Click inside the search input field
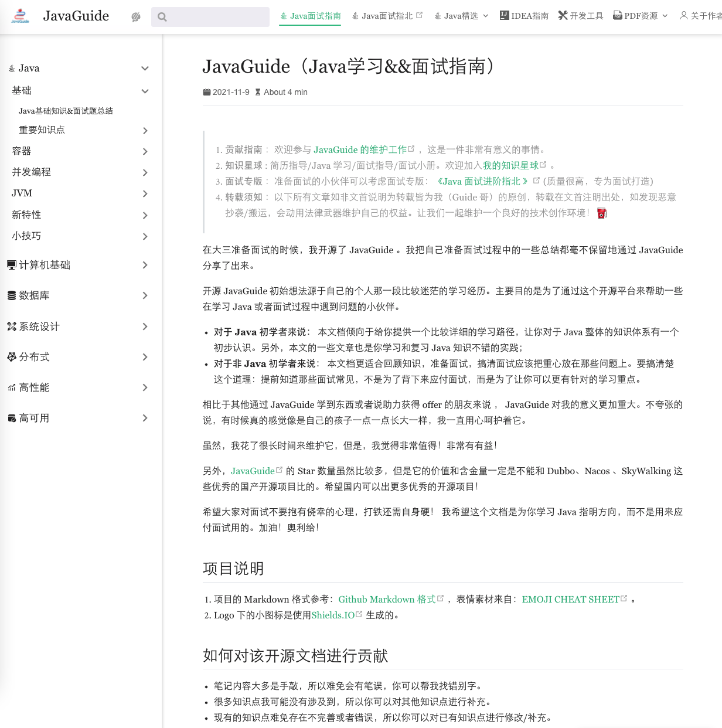The image size is (722, 728). (x=210, y=16)
